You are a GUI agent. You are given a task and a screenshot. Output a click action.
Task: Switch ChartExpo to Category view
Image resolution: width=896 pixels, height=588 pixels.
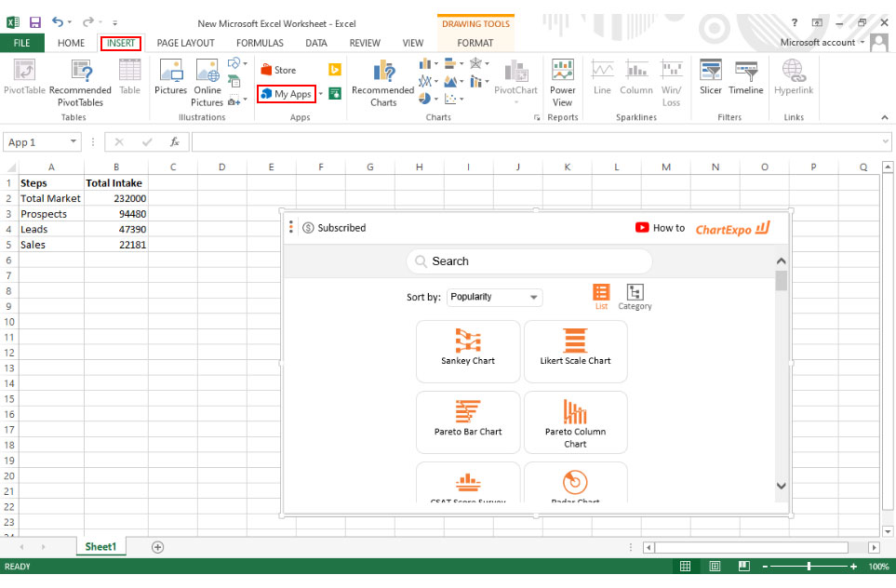(635, 297)
